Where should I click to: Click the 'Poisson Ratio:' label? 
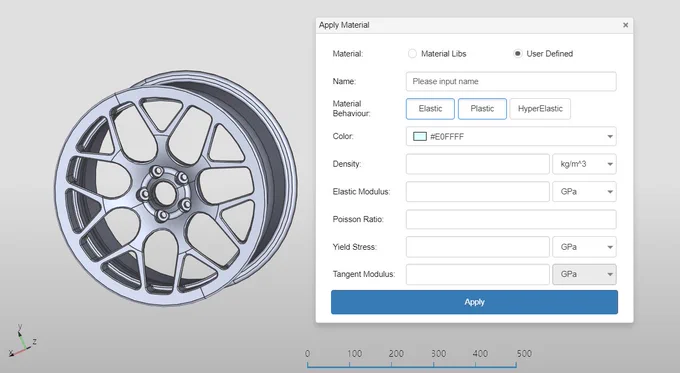point(358,219)
